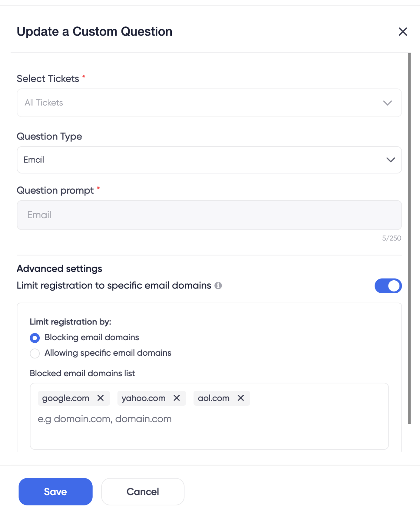This screenshot has width=420, height=514.
Task: Open the Question Type Email dropdown
Action: pyautogui.click(x=206, y=160)
